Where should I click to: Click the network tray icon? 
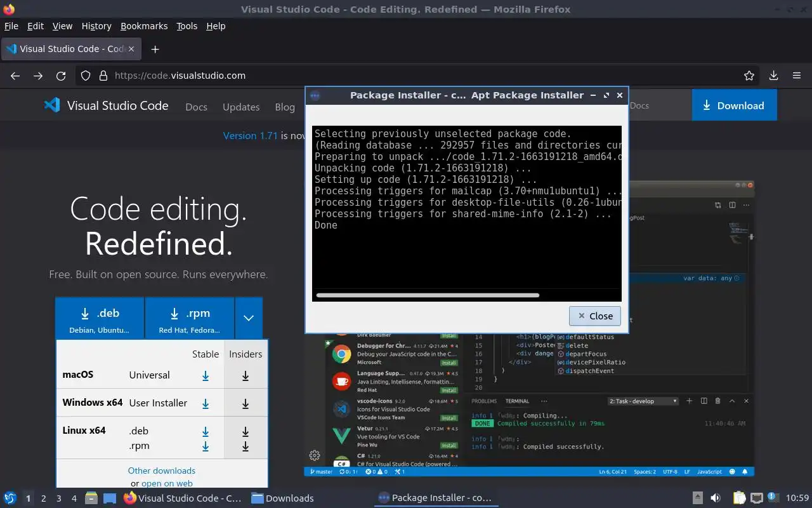(x=757, y=498)
